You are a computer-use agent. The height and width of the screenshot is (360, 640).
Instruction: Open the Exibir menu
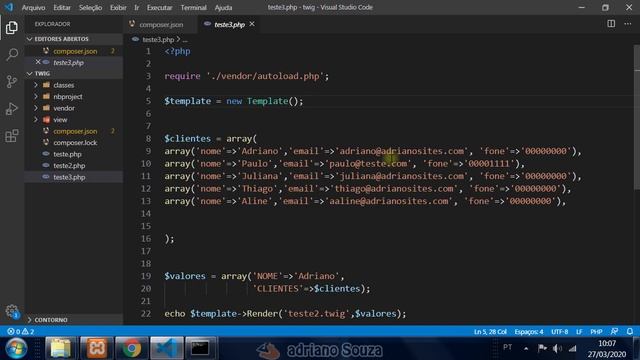pos(118,7)
